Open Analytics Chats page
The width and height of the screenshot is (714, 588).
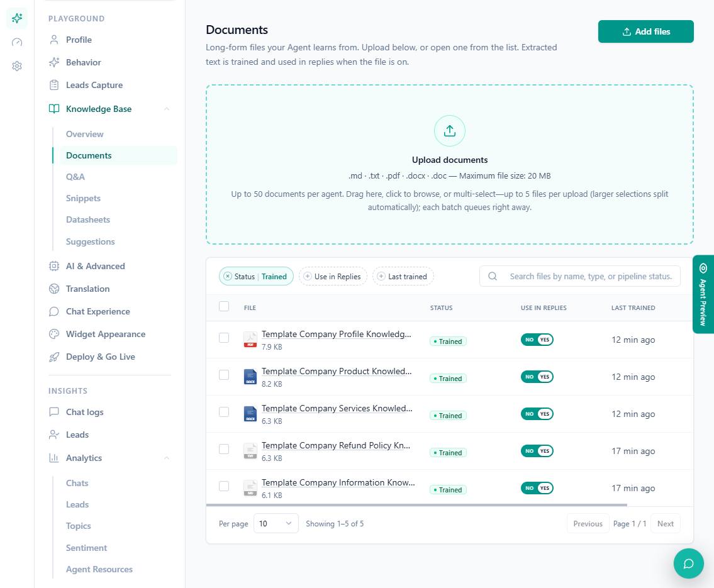coord(77,484)
